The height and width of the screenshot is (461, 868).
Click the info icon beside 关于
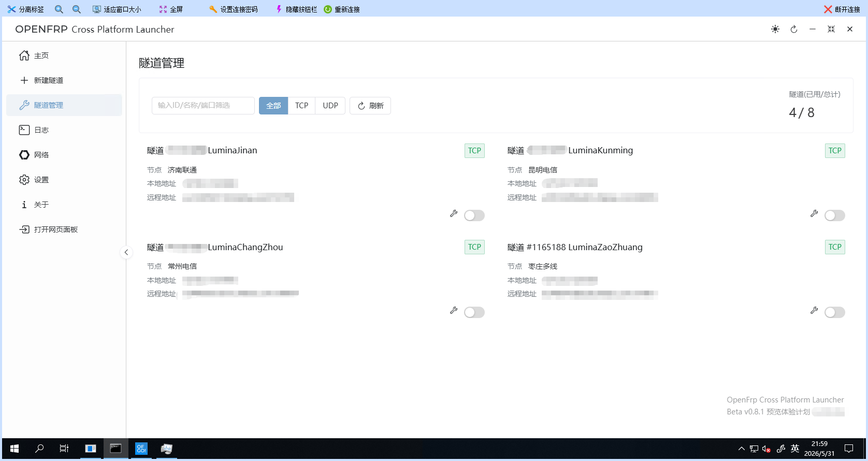(x=24, y=205)
